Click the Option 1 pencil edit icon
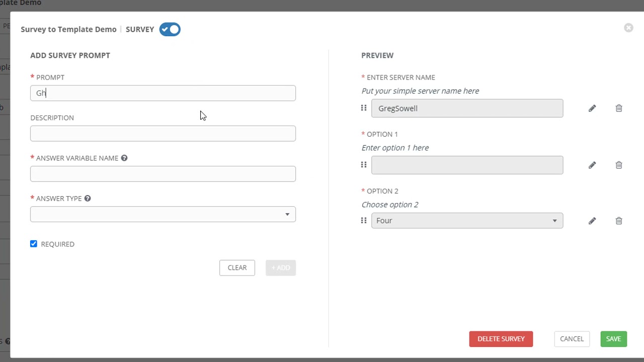This screenshot has height=362, width=644. [592, 165]
